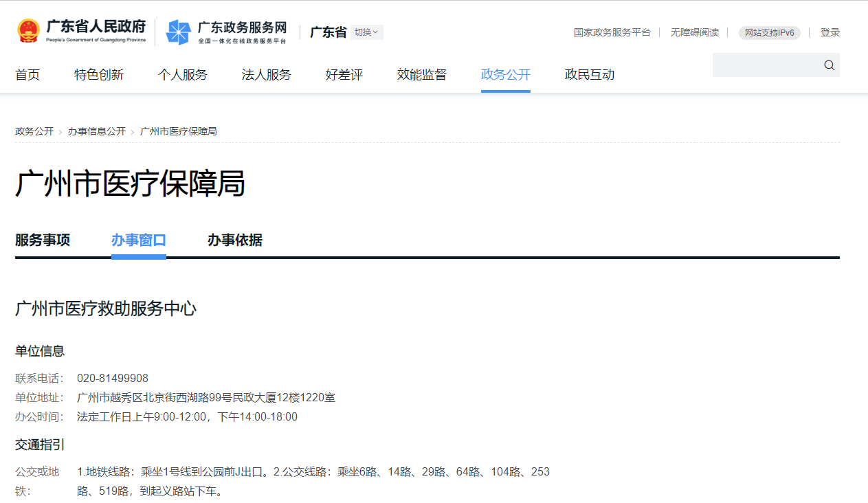
Task: Open the 效能监督 menu item
Action: pyautogui.click(x=421, y=74)
